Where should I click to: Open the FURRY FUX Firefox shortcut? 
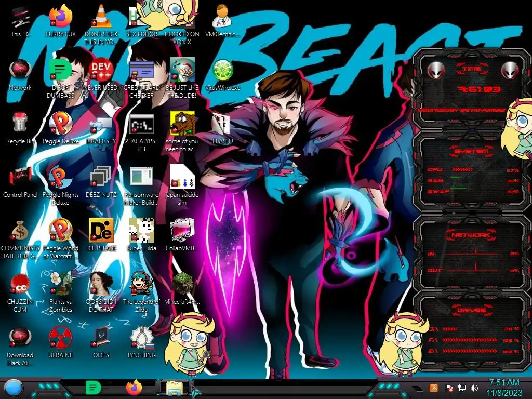(x=60, y=17)
